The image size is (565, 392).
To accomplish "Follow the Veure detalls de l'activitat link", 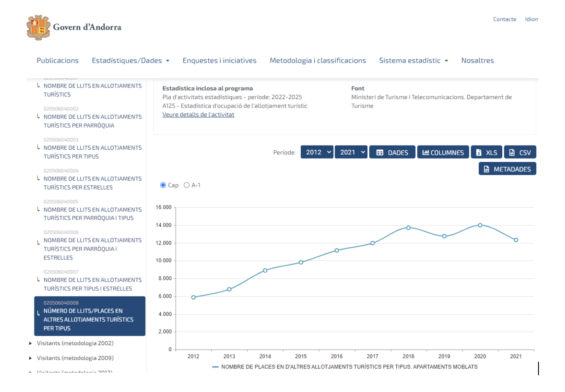I will pos(198,114).
